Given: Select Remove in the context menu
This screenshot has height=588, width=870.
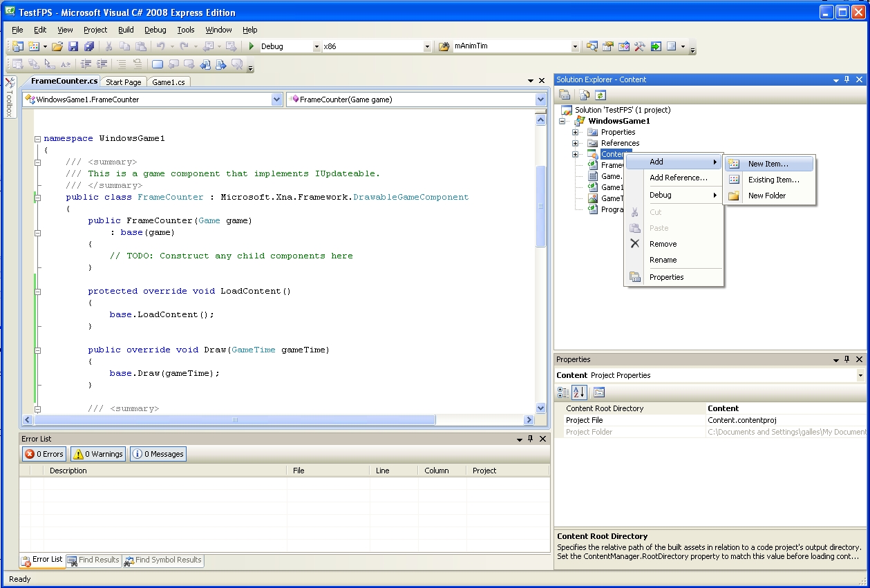Looking at the screenshot, I should pyautogui.click(x=674, y=244).
